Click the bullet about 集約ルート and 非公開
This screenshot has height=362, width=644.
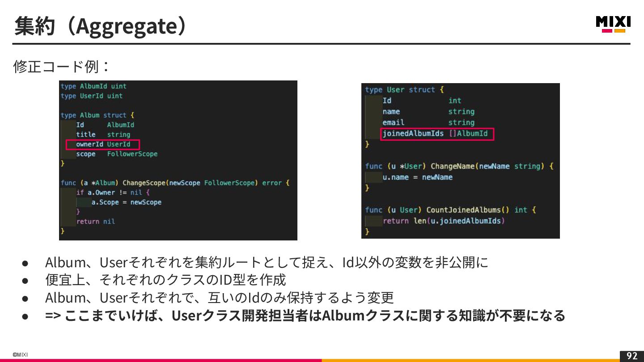point(267,262)
